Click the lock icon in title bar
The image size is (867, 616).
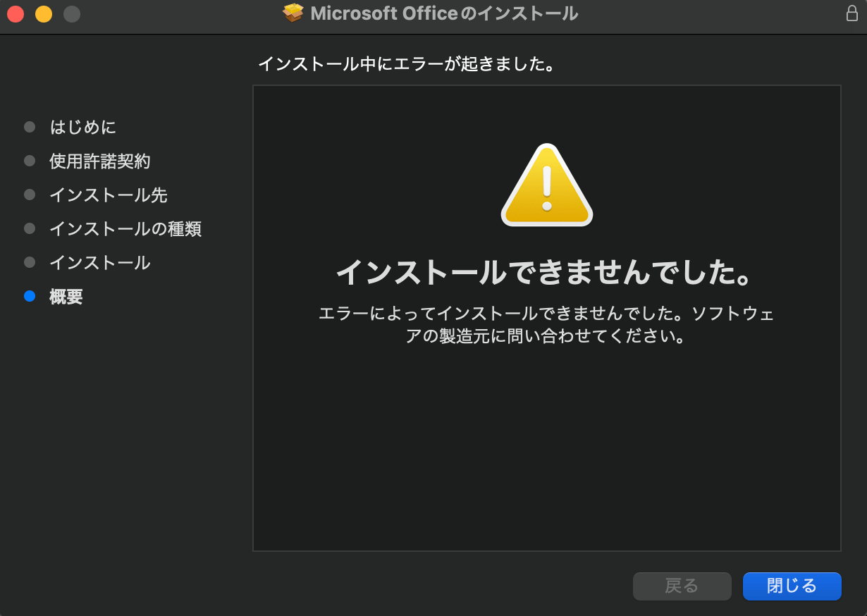(851, 13)
